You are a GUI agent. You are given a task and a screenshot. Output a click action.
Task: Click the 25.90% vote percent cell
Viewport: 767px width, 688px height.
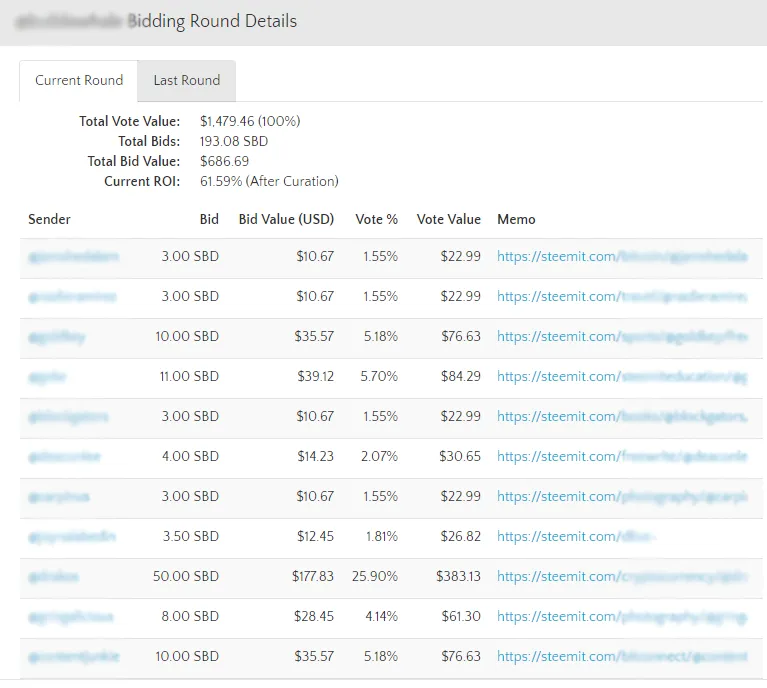point(375,576)
